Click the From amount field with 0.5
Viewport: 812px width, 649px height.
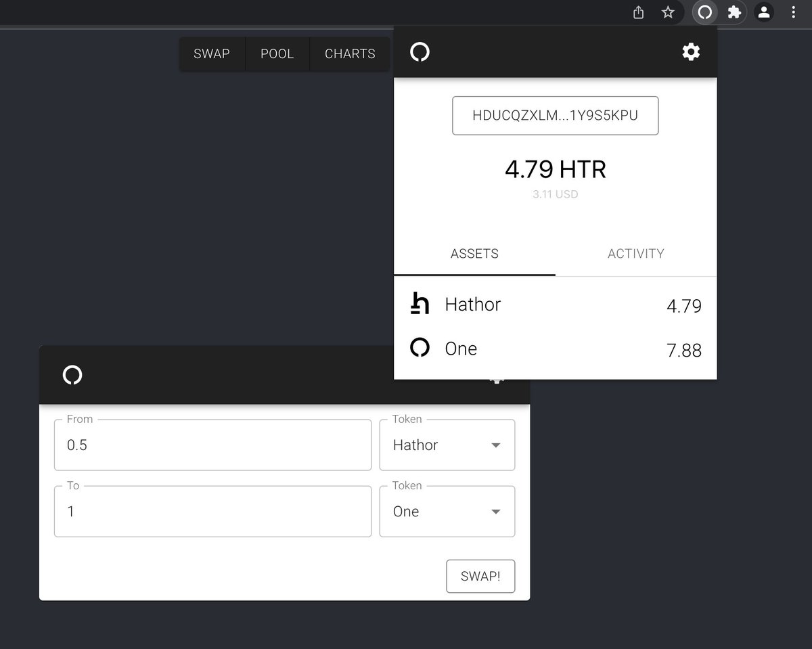pos(212,445)
